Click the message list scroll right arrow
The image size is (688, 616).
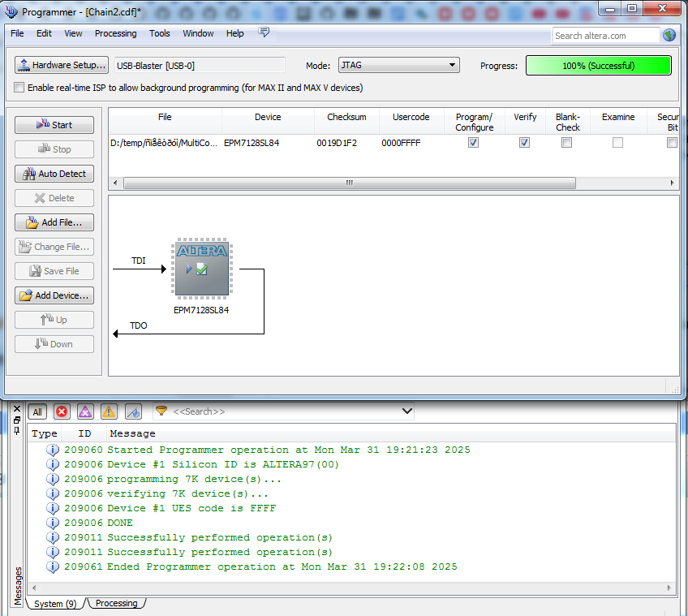(x=669, y=588)
